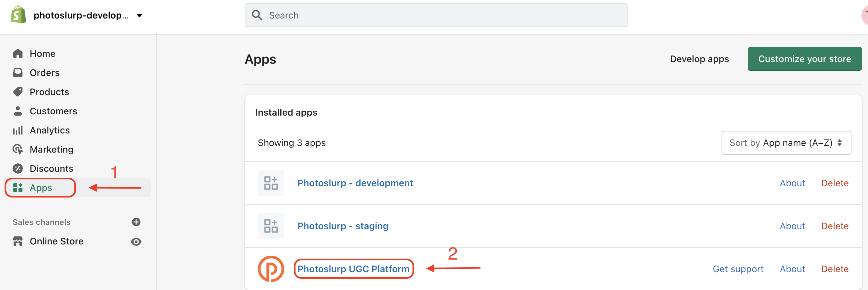Click the Online Store shop icon
This screenshot has width=868, height=290.
click(x=18, y=241)
